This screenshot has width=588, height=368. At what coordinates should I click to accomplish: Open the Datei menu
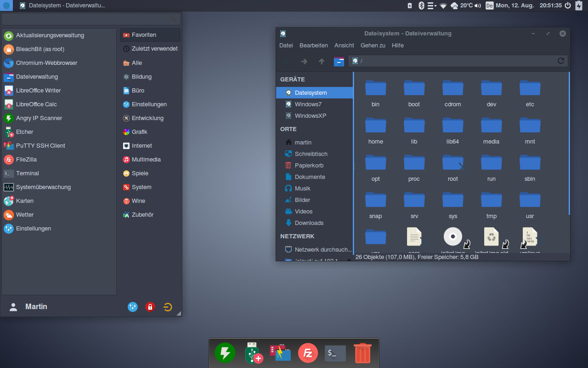tap(286, 46)
